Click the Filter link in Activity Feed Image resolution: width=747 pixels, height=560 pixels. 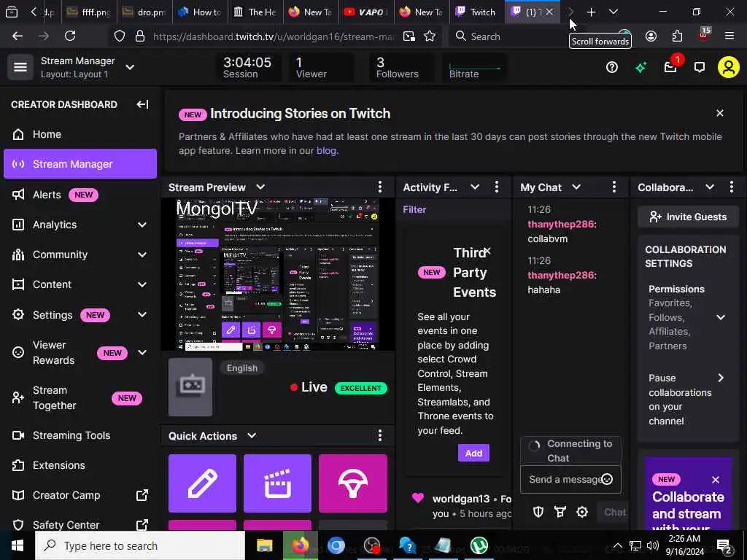click(414, 209)
